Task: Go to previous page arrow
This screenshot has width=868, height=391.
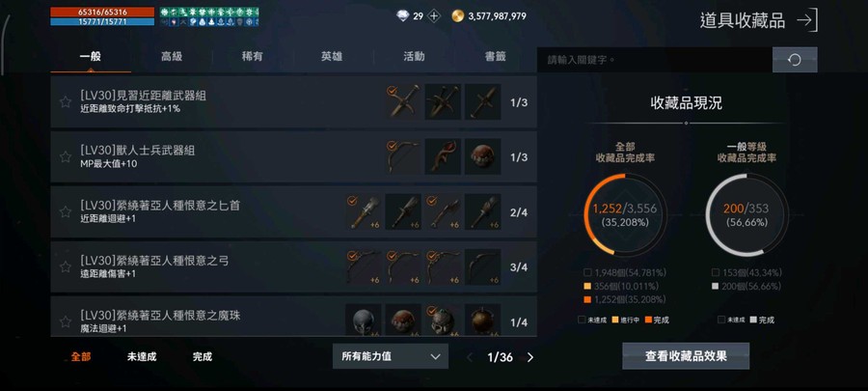Action: [470, 357]
